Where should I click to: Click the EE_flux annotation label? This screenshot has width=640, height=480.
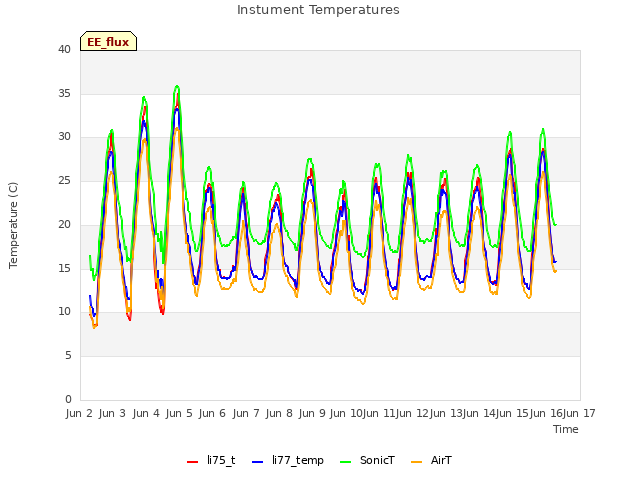pyautogui.click(x=108, y=42)
